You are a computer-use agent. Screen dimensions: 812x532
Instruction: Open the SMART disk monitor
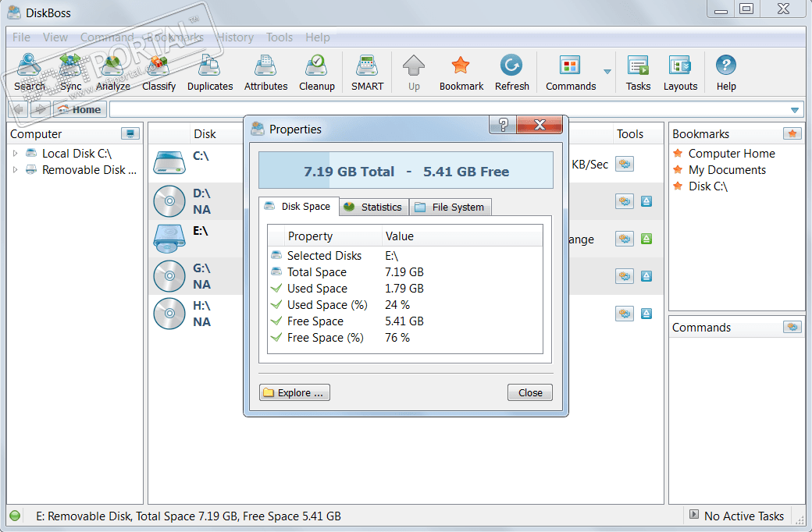coord(367,73)
